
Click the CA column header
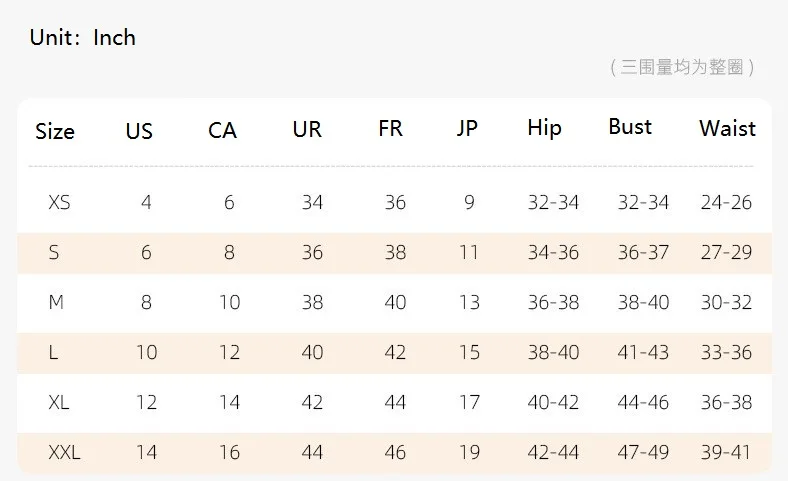222,131
